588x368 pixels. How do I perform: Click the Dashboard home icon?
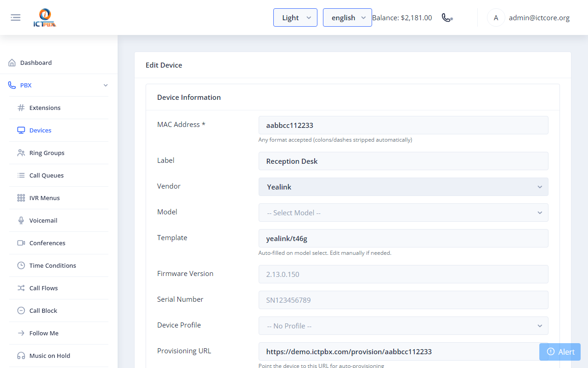[12, 63]
